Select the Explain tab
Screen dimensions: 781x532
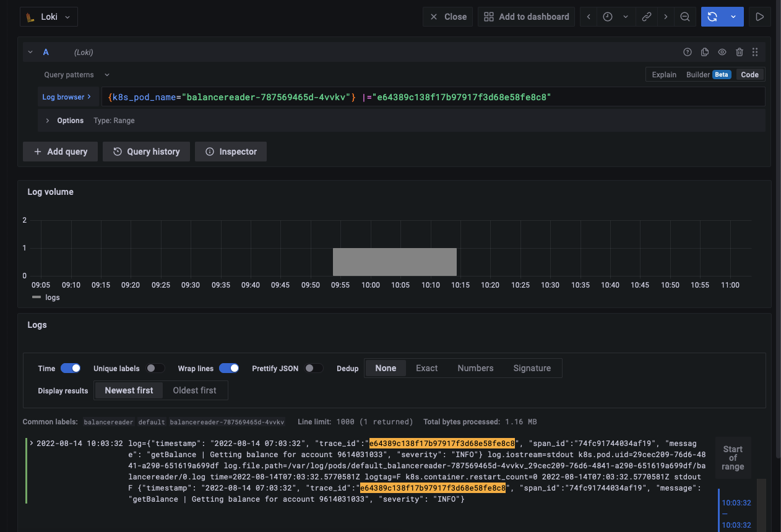click(663, 74)
